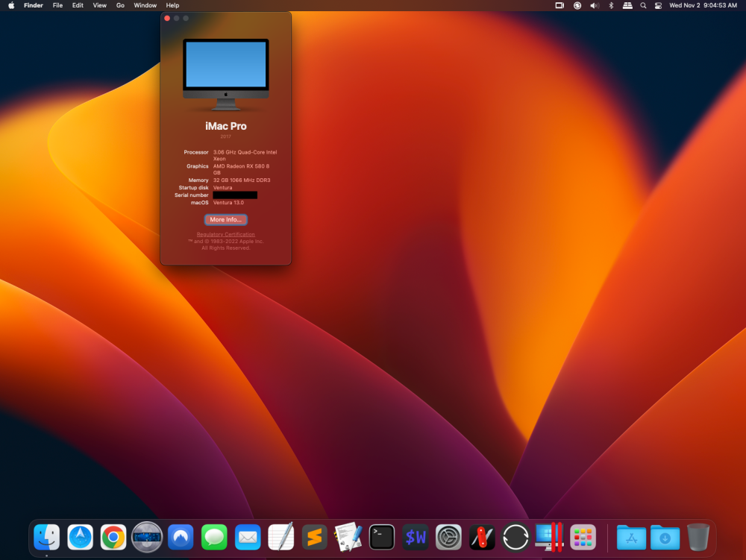This screenshot has width=746, height=560.
Task: Open the Window menu
Action: (145, 5)
